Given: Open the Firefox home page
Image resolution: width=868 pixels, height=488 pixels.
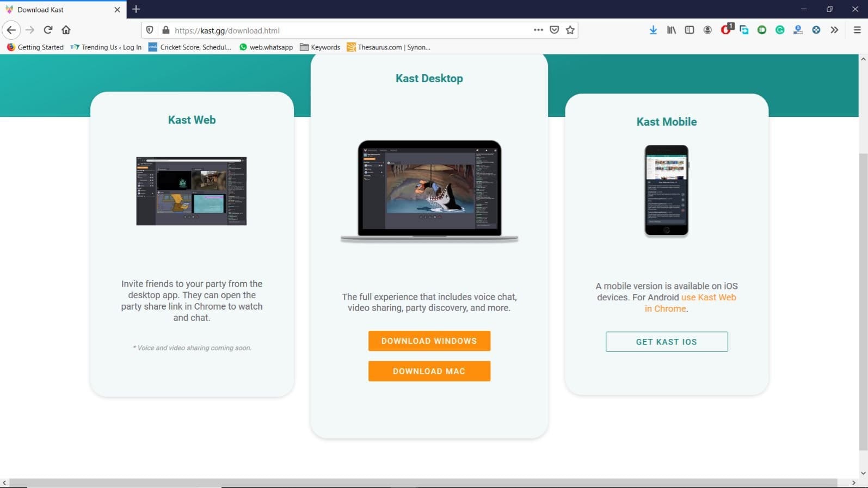Looking at the screenshot, I should [x=66, y=30].
